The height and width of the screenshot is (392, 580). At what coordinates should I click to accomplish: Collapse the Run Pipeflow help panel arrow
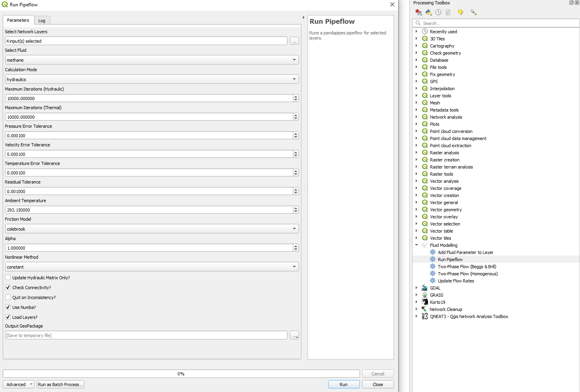point(304,17)
